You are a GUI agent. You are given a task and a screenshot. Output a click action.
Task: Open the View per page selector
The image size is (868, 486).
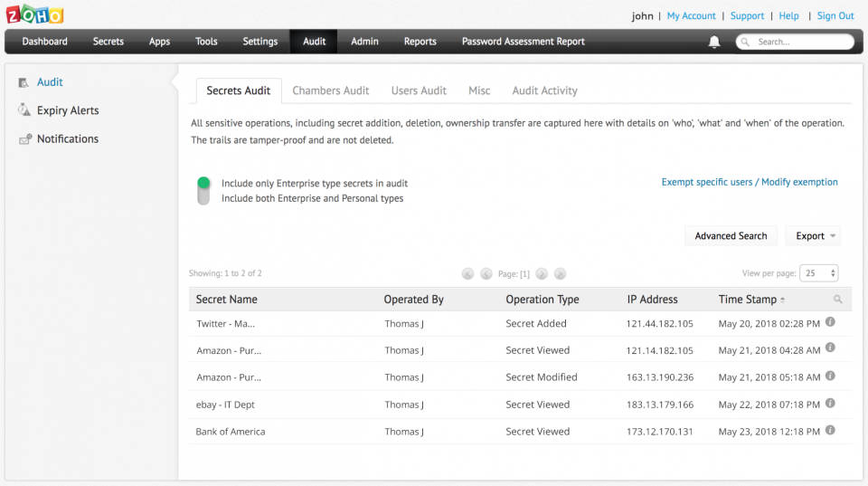[x=820, y=273]
